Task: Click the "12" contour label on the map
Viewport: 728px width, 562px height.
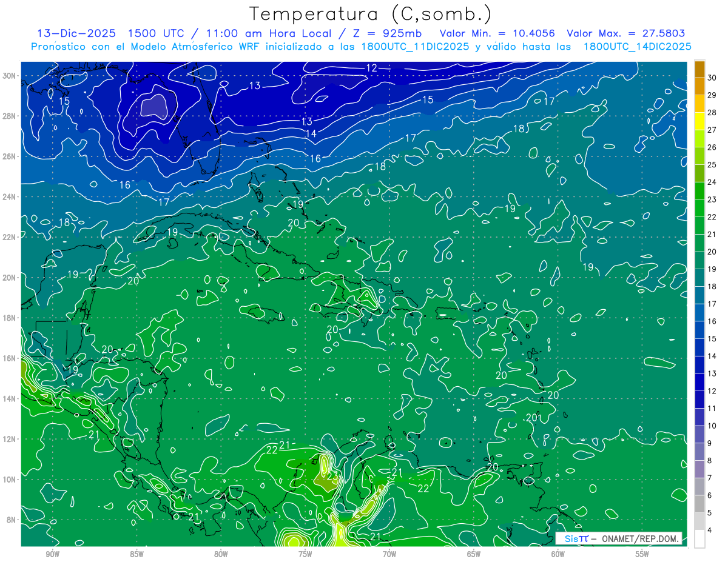Action: tap(372, 68)
